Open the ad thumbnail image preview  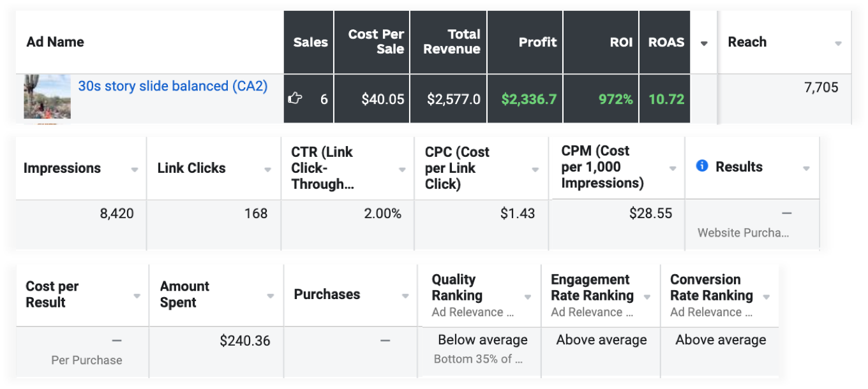(x=47, y=97)
